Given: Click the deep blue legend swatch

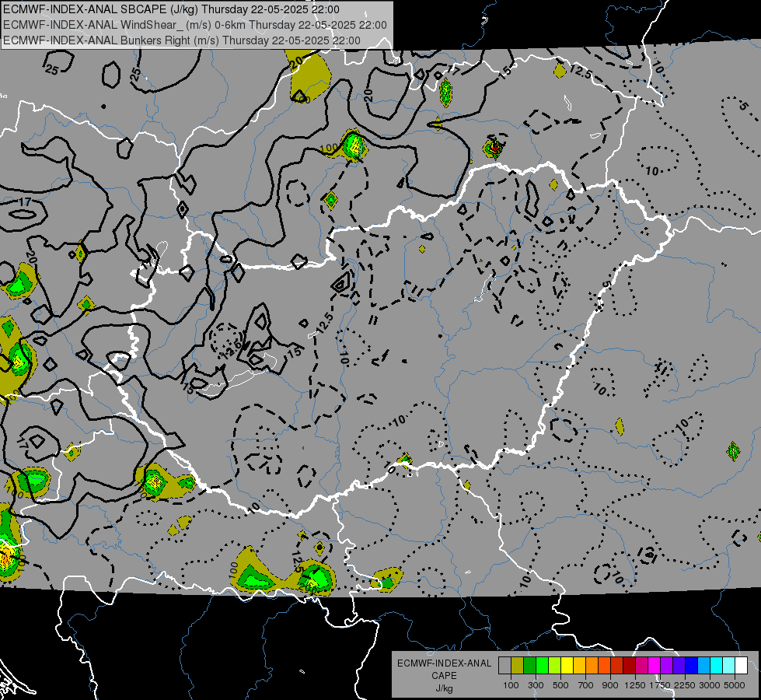Looking at the screenshot, I should pos(692,666).
